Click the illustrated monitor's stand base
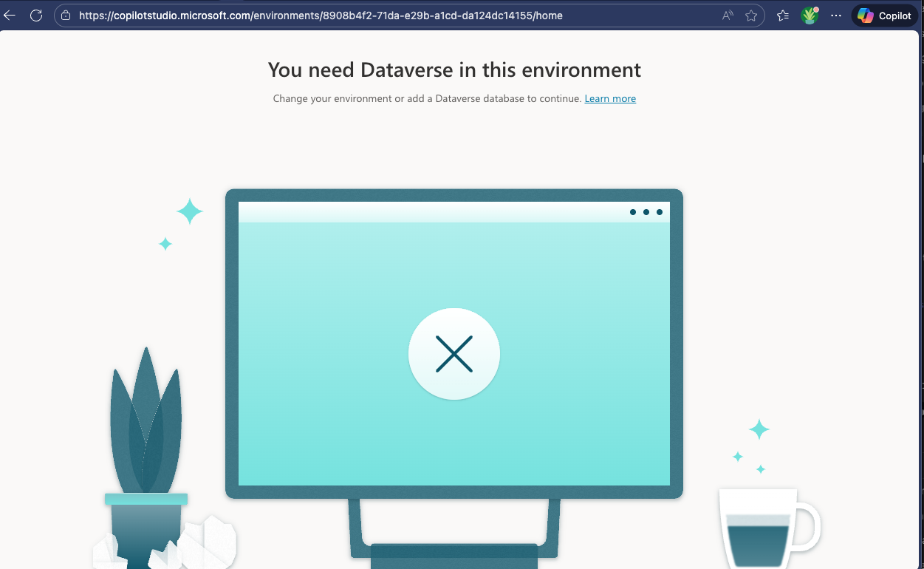 coord(454,554)
